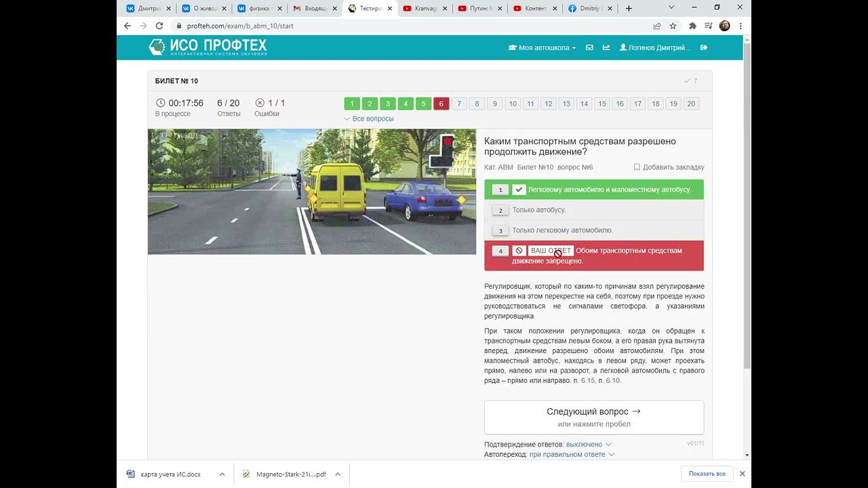This screenshot has height=488, width=868.
Task: Change Автопереход setting при правильном ответе
Action: 572,454
